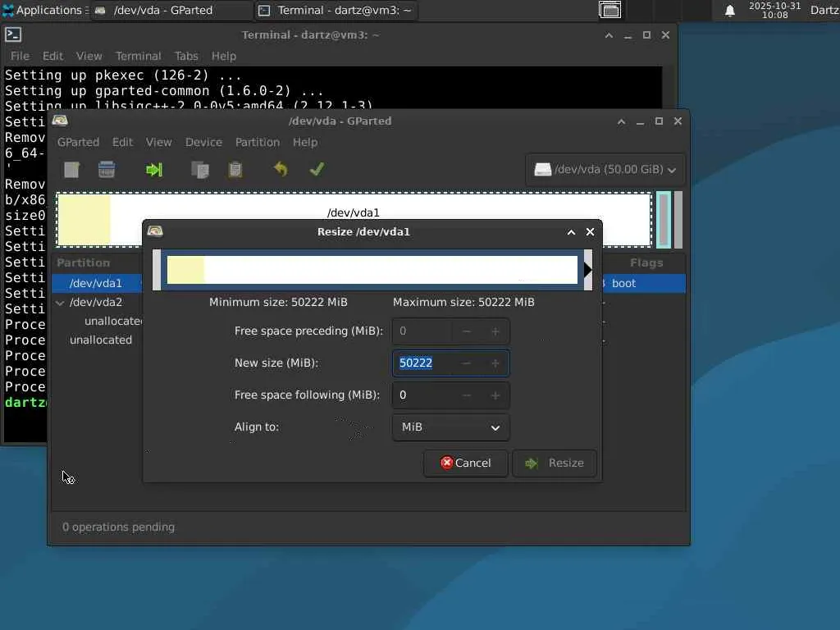Click the Cancel button in resize dialog

pos(466,463)
